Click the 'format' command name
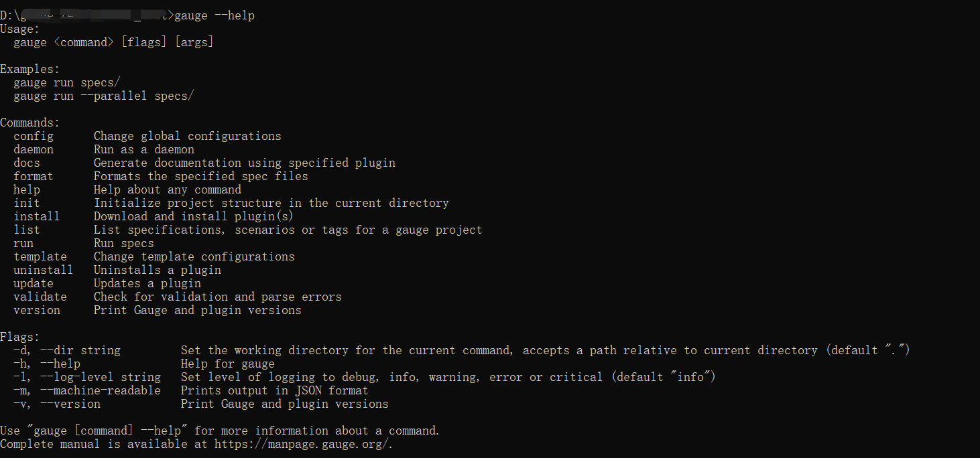The height and width of the screenshot is (458, 980). click(34, 176)
